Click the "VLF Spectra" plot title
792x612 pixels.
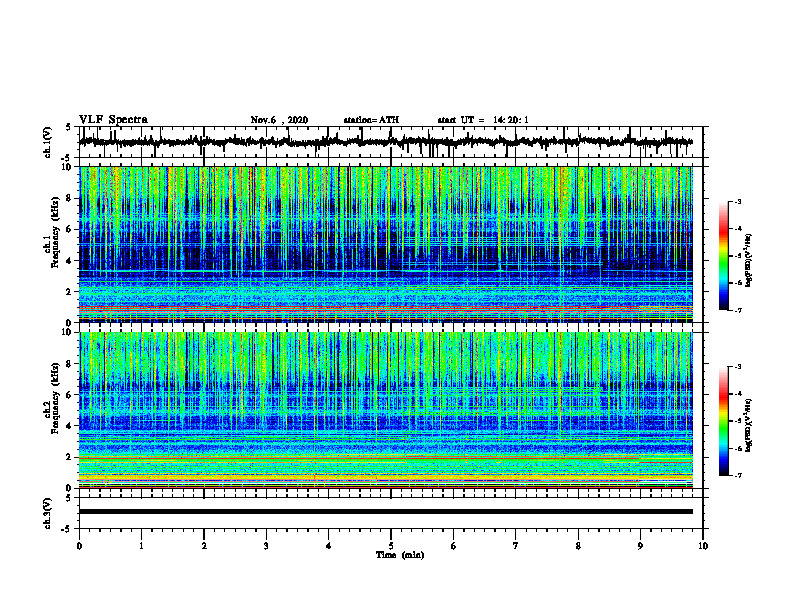click(x=113, y=120)
